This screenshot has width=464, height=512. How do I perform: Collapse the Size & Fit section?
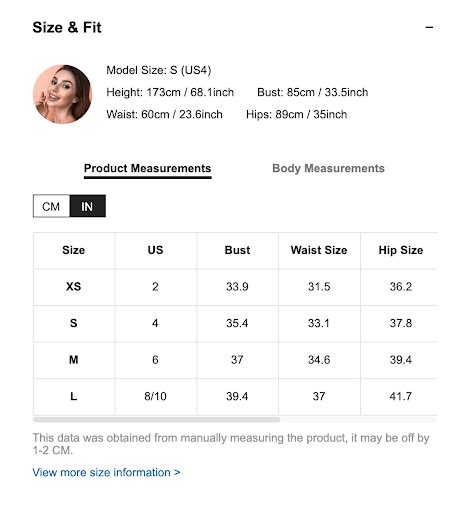point(429,27)
